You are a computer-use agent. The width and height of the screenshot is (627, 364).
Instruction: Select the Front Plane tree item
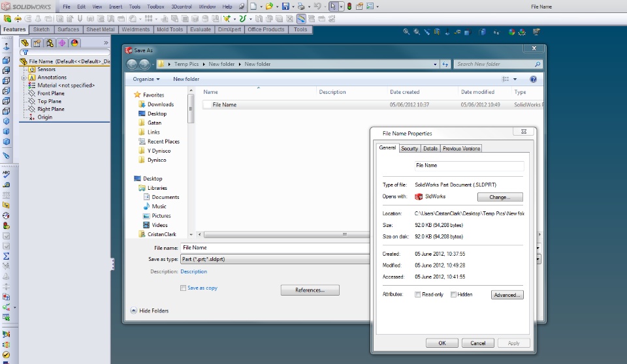(50, 93)
